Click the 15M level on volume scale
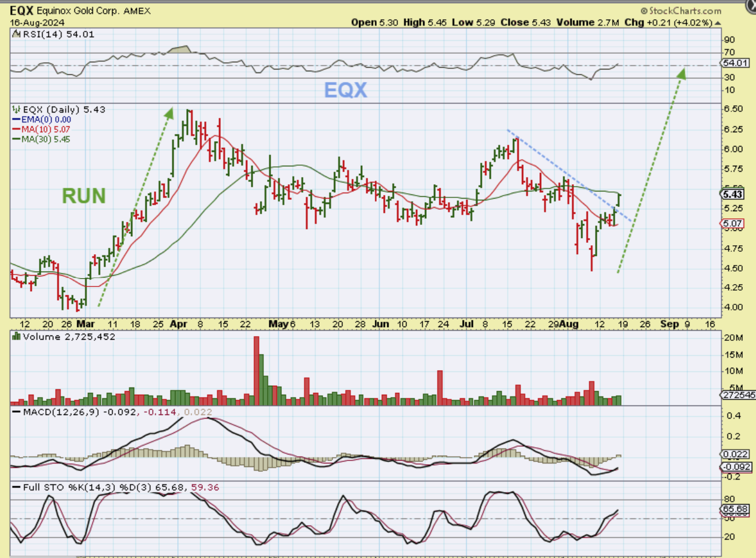This screenshot has height=558, width=756. pos(733,355)
